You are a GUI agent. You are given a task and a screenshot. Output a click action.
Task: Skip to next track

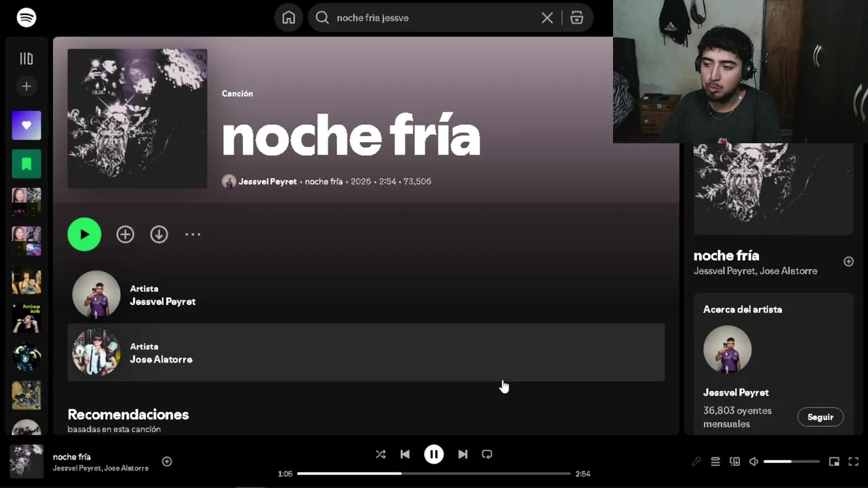click(462, 454)
